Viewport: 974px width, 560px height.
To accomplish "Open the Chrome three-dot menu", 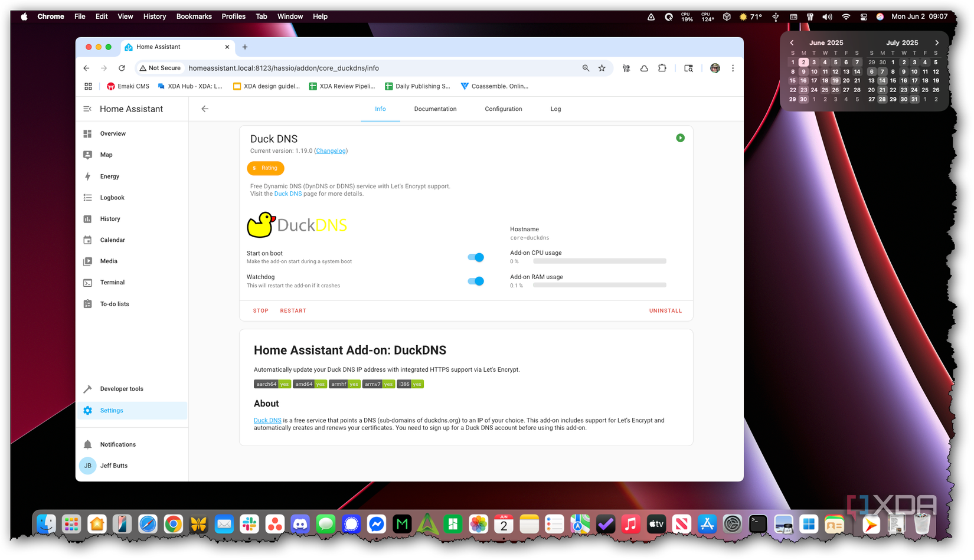I will tap(733, 68).
